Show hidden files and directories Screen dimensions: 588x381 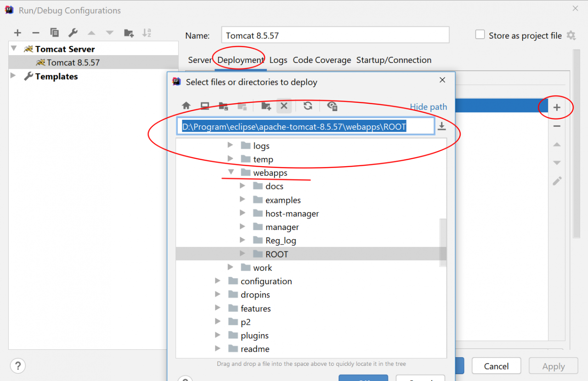(x=332, y=106)
